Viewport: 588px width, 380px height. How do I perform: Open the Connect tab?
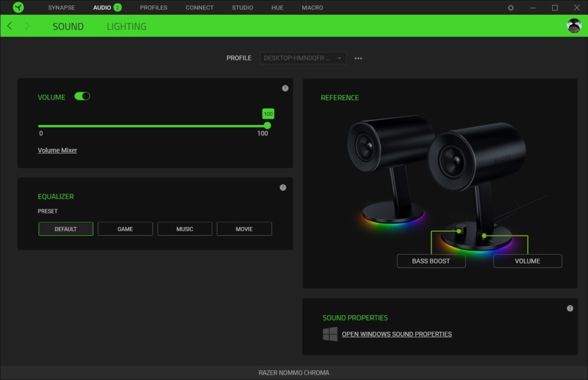[x=199, y=8]
